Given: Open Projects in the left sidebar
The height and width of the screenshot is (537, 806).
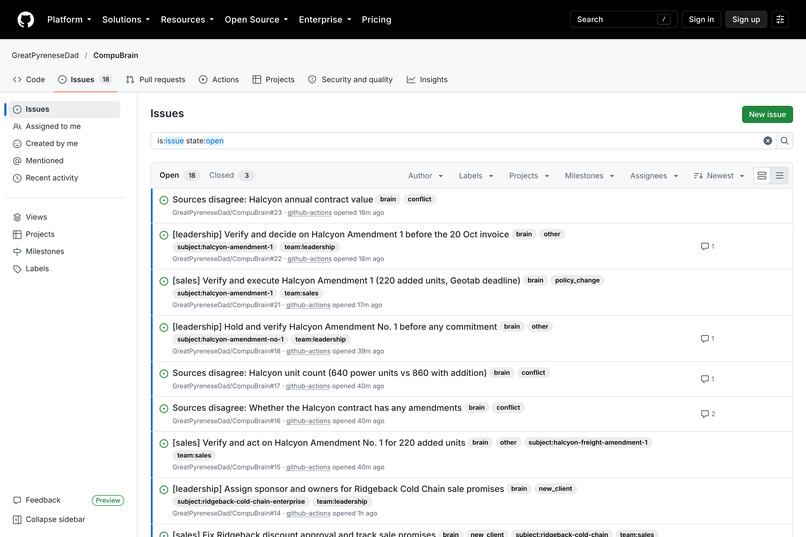Looking at the screenshot, I should tap(64, 234).
